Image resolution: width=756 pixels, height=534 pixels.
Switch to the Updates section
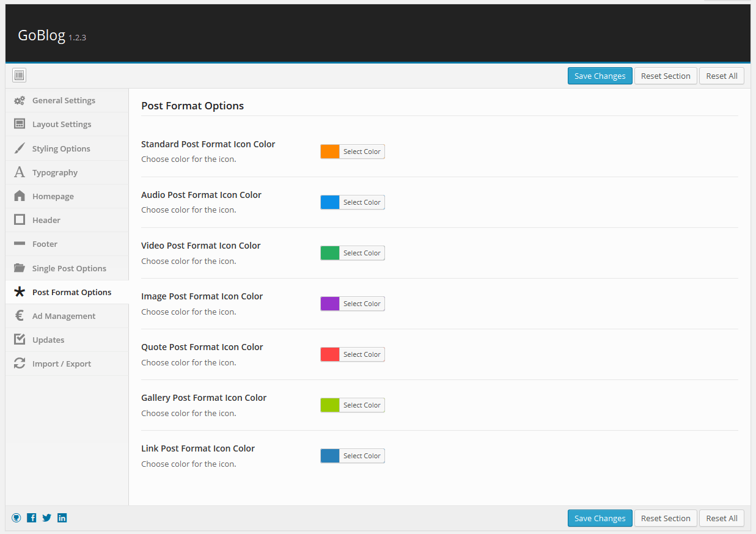pyautogui.click(x=67, y=340)
